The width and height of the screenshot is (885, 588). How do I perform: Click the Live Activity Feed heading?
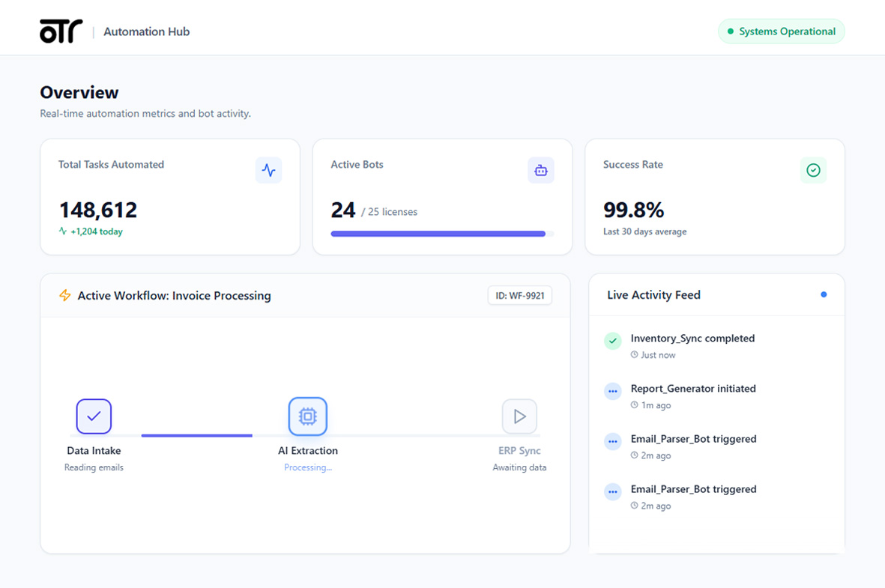click(653, 295)
